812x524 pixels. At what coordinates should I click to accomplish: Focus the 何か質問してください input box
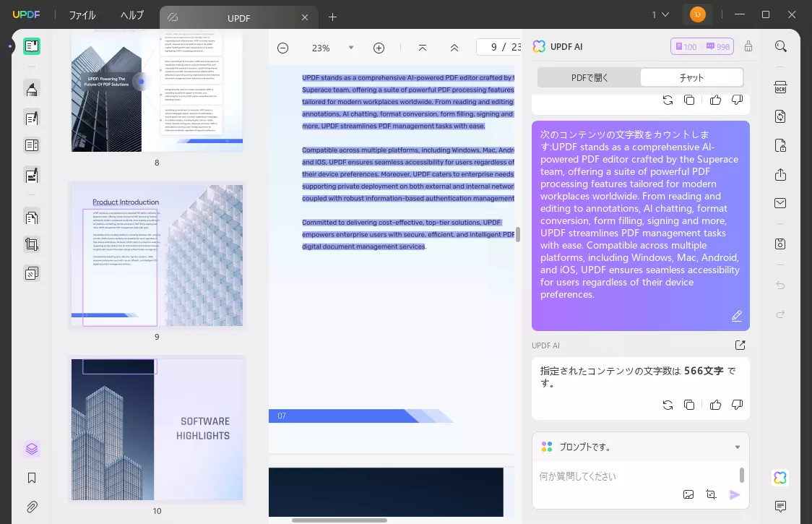pyautogui.click(x=636, y=476)
